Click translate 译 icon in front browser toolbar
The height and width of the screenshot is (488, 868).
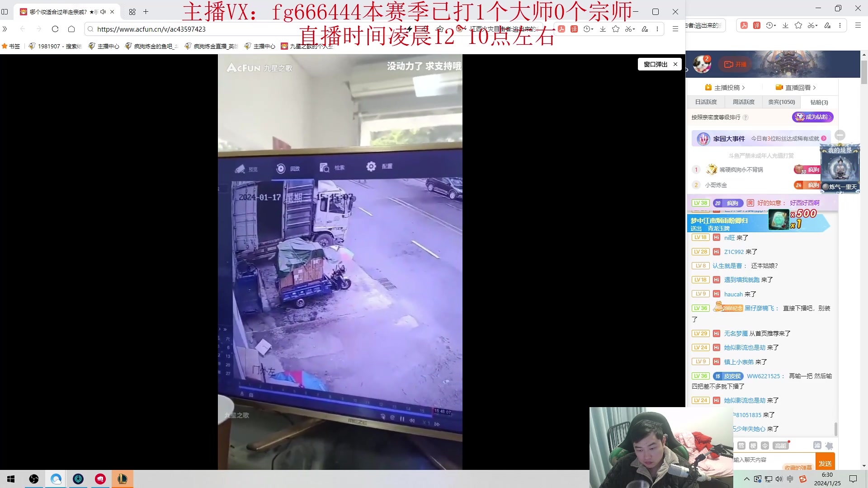(574, 29)
